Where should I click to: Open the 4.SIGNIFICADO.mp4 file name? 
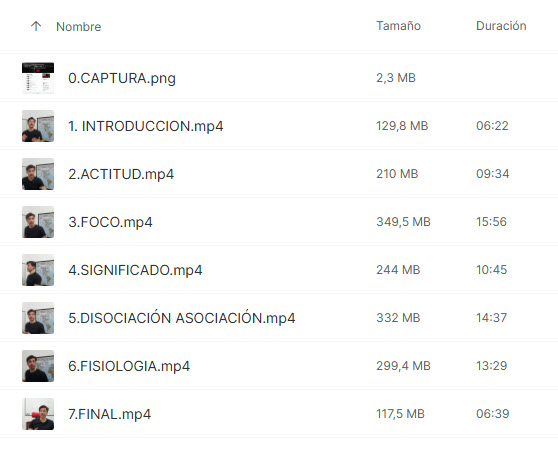135,270
